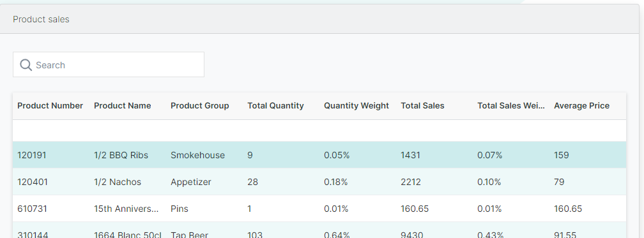
Task: Sort by Product Group column header
Action: click(199, 106)
